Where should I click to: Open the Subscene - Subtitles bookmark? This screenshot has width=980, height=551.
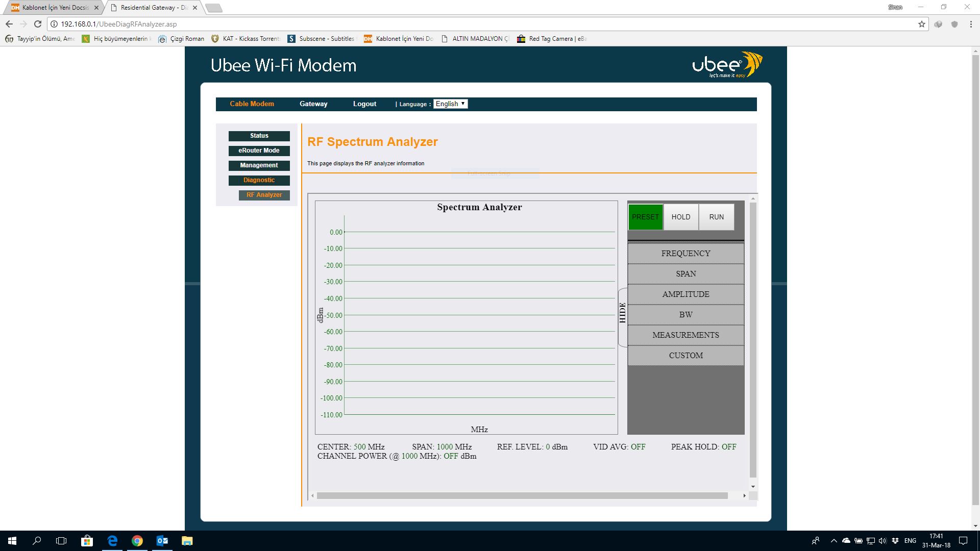(322, 39)
